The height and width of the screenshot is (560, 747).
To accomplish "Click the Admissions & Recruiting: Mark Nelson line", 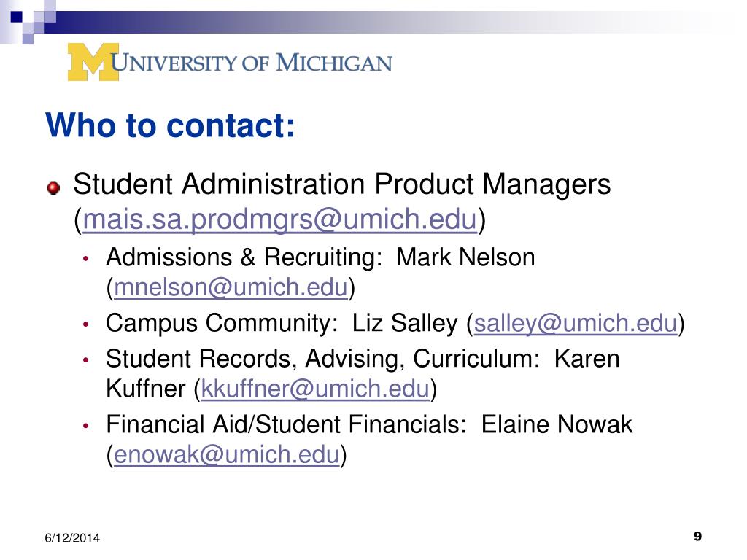I will pyautogui.click(x=320, y=257).
